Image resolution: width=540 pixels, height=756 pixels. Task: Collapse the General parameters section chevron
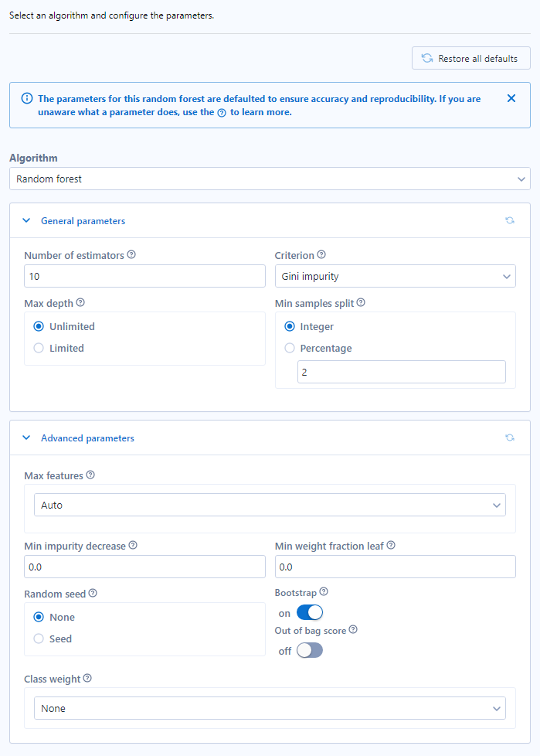(26, 220)
